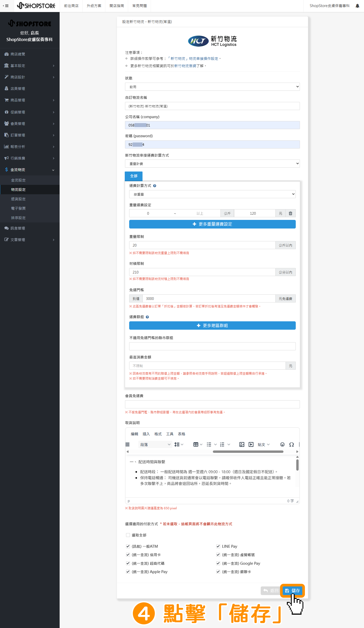Open the emoji picker in editor

point(282,444)
